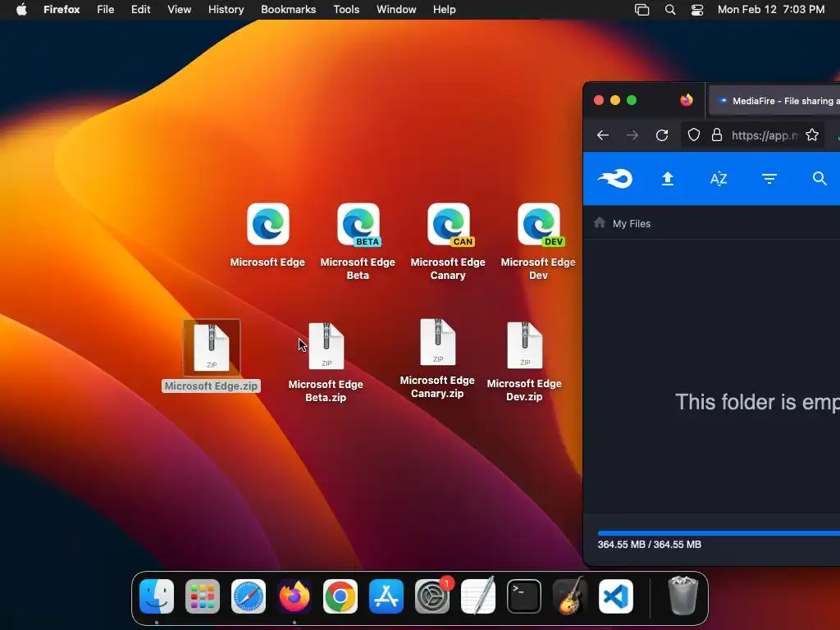Select the Microsoft Edge Beta app icon
This screenshot has width=840, height=630.
tap(358, 224)
